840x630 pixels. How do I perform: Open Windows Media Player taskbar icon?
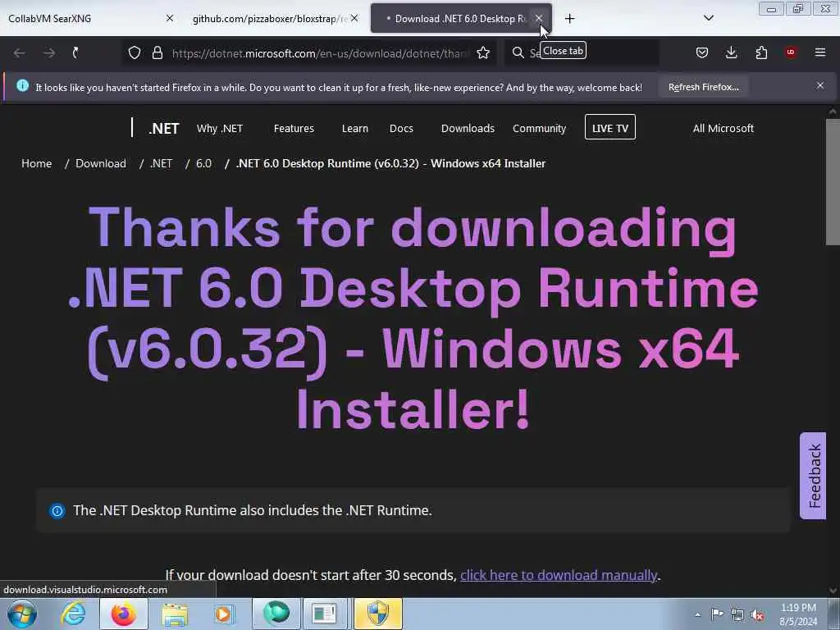coord(223,614)
